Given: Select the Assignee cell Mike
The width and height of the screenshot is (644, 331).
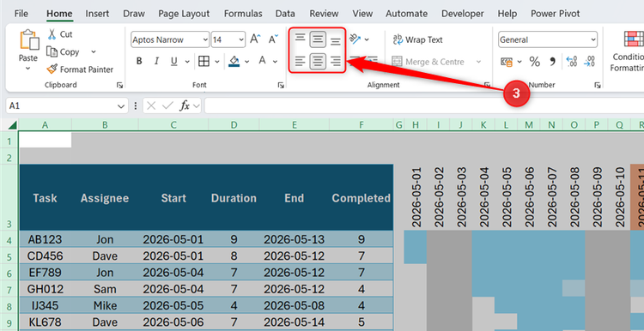Looking at the screenshot, I should pos(105,305).
